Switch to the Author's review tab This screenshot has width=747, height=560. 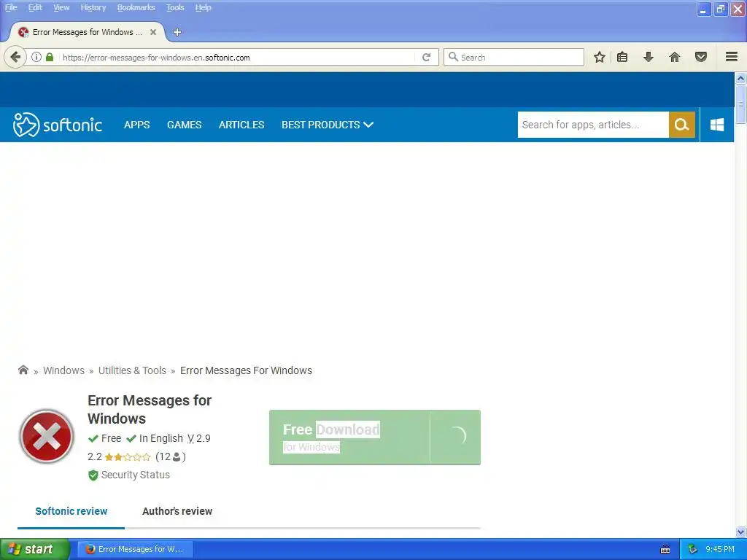point(177,511)
